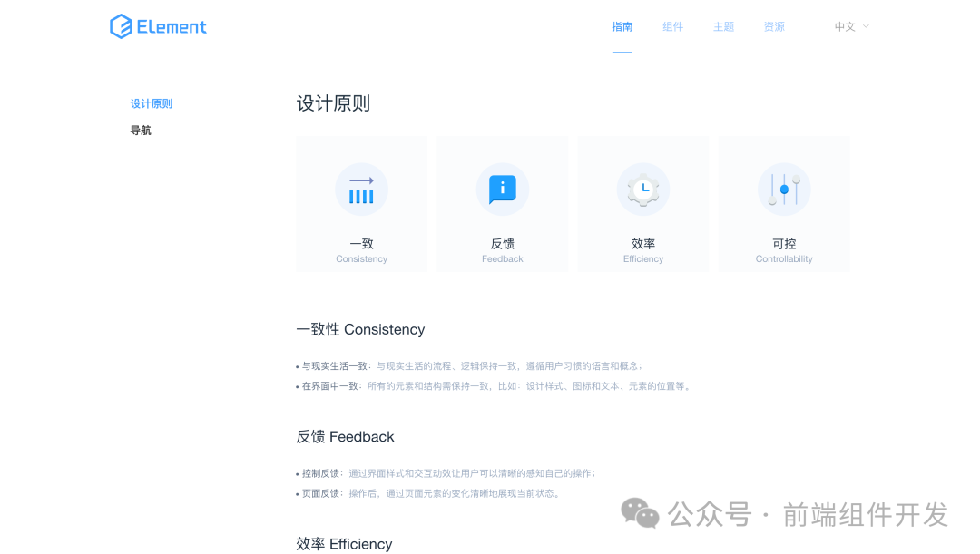This screenshot has height=554, width=980.
Task: Click the WeChat official account icon
Action: click(641, 513)
